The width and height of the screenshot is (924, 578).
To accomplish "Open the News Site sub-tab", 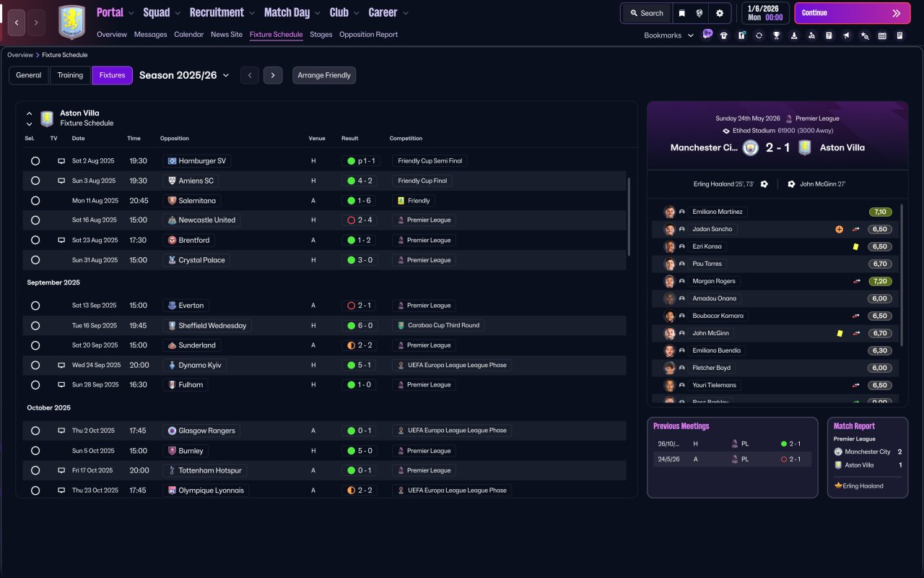I will click(227, 35).
